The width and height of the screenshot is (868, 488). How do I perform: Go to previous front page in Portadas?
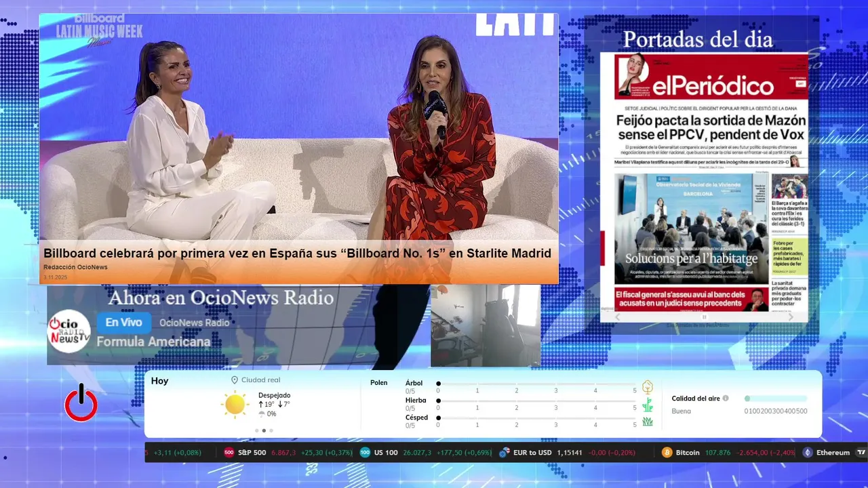tap(618, 317)
